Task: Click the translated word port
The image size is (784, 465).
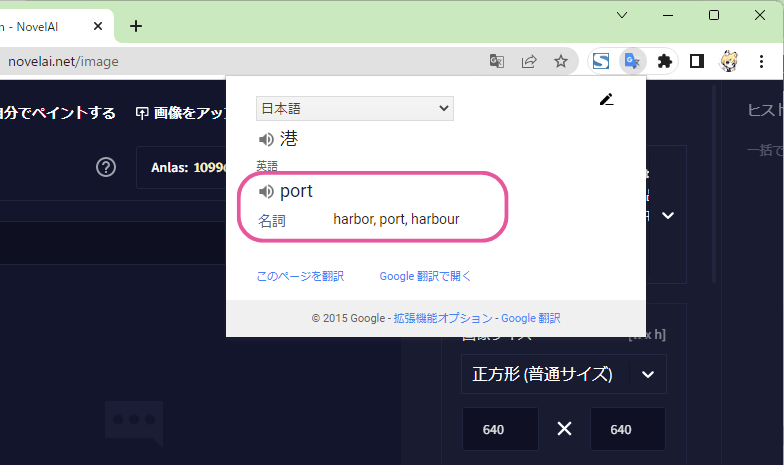Action: click(296, 191)
